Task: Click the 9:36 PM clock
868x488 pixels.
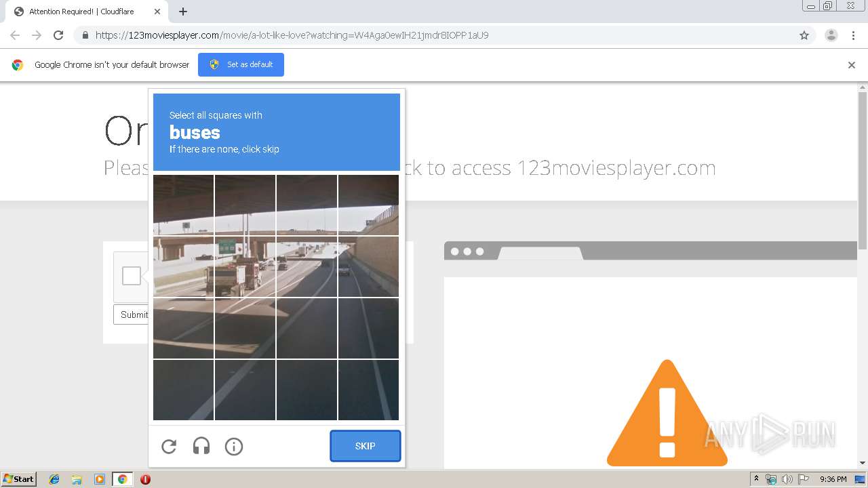Action: pyautogui.click(x=833, y=479)
